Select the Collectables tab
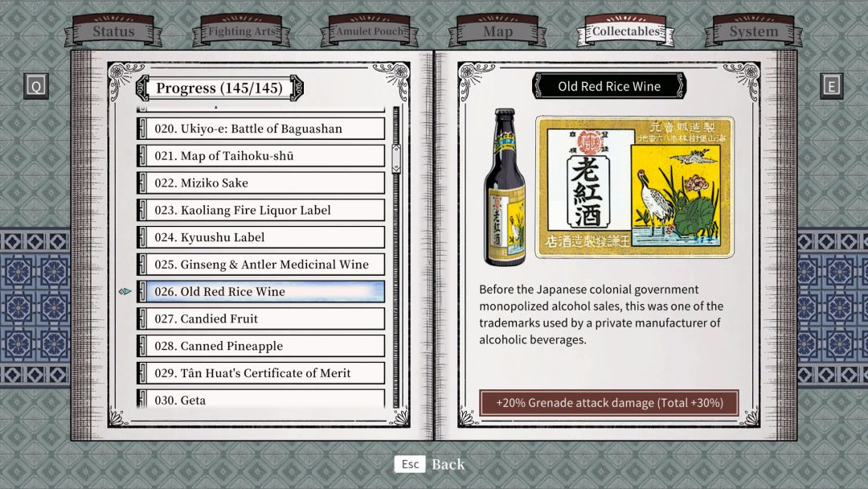The width and height of the screenshot is (868, 489). coord(625,31)
